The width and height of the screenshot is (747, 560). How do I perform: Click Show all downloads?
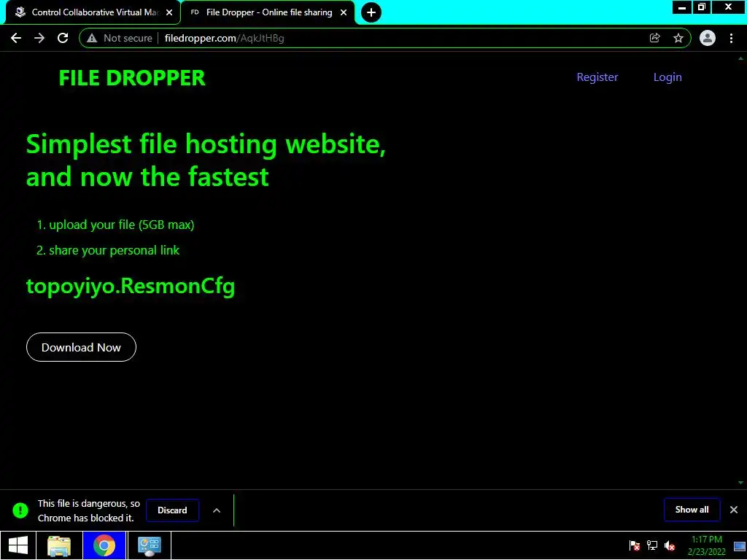click(x=692, y=510)
